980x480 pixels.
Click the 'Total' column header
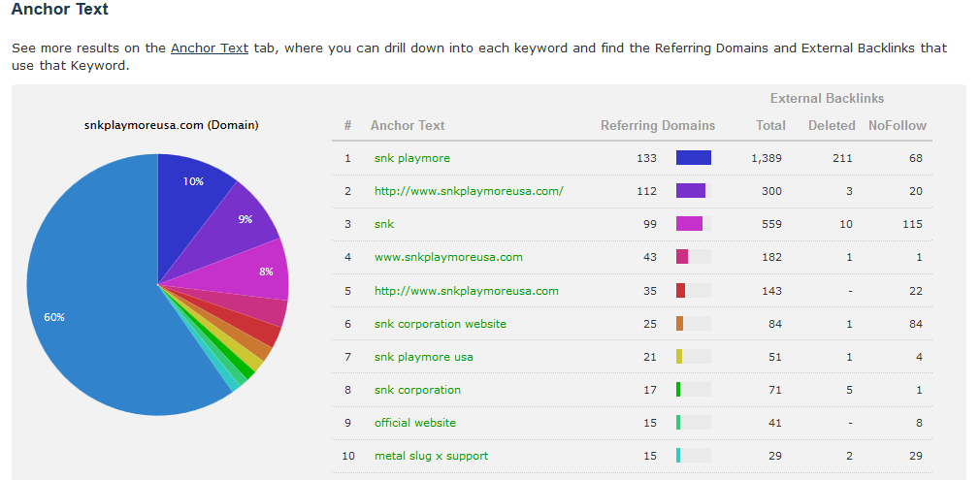tap(770, 125)
